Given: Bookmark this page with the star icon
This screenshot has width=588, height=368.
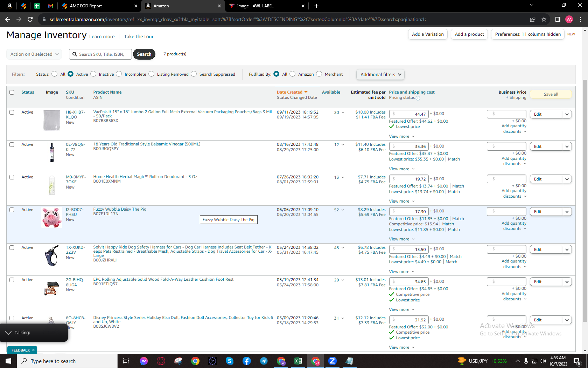Looking at the screenshot, I should pos(544,19).
